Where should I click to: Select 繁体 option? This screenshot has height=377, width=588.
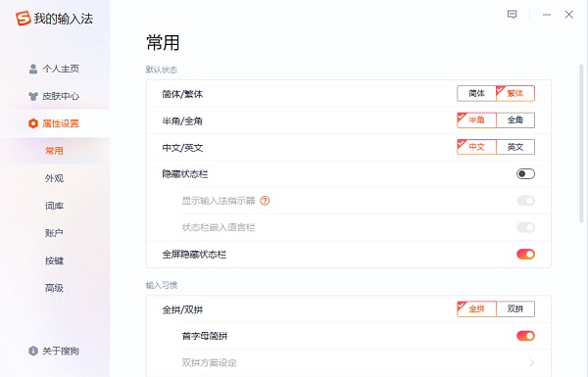pos(515,93)
